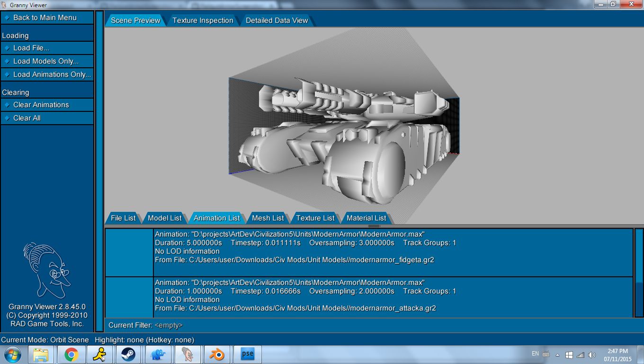
Task: Click the touch keyboard tray icon
Action: pos(546,354)
